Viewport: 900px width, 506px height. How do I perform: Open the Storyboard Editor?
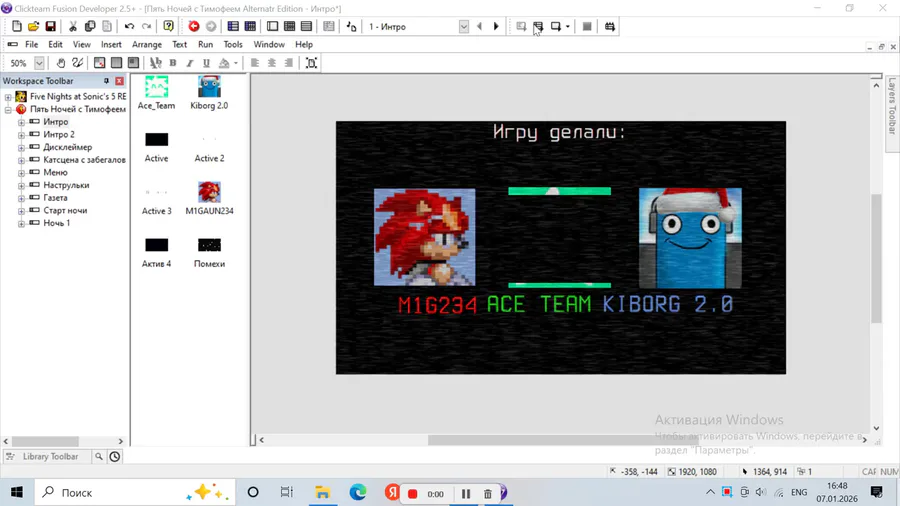click(x=233, y=26)
